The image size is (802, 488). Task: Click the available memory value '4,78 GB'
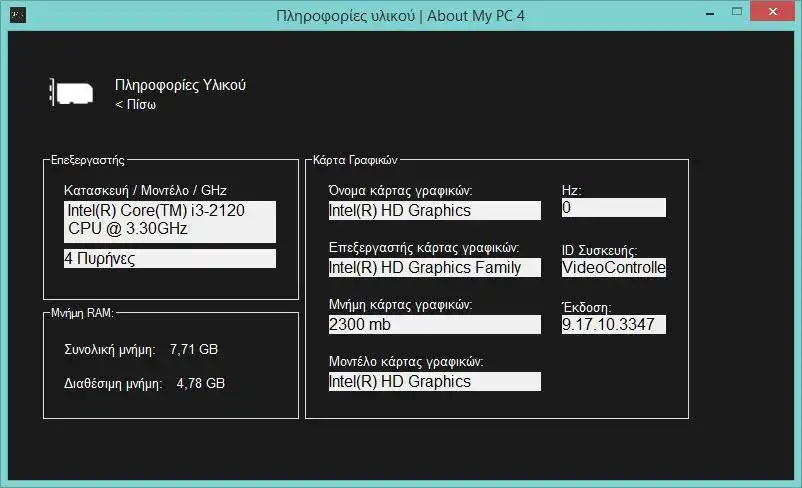point(200,383)
